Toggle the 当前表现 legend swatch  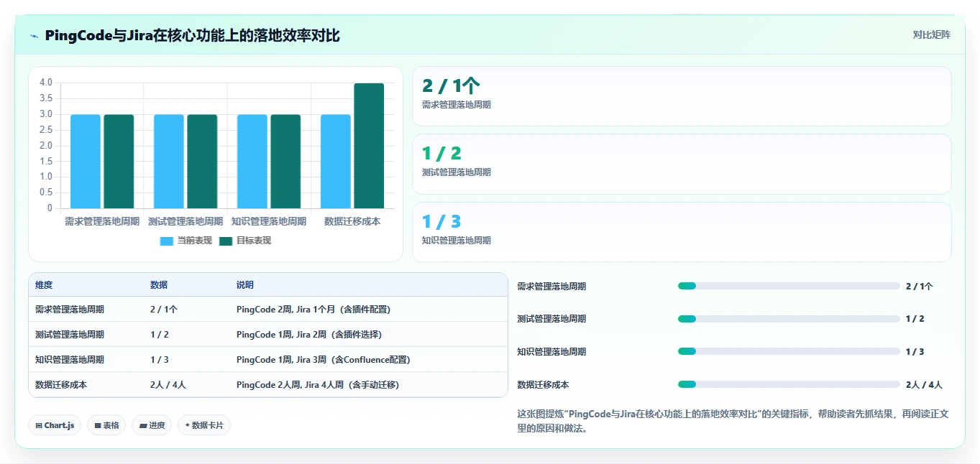(x=167, y=241)
